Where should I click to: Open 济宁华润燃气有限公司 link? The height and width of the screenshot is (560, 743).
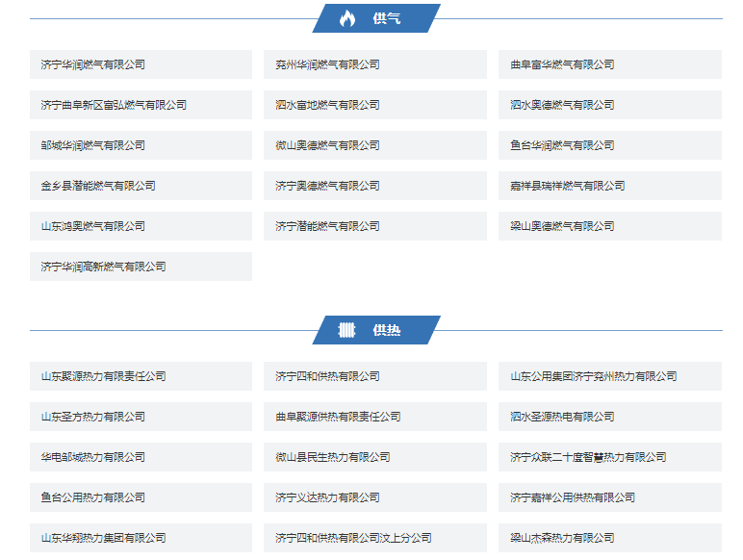141,64
